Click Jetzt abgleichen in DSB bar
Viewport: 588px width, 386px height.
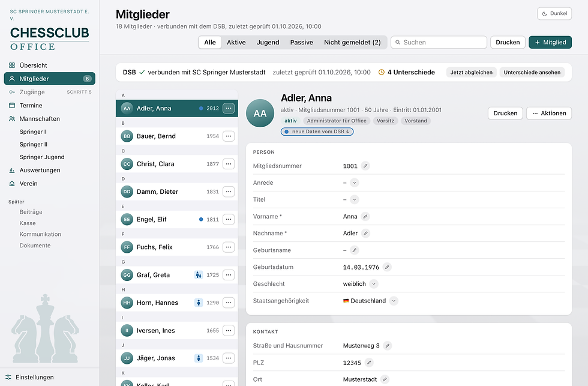[x=472, y=73]
